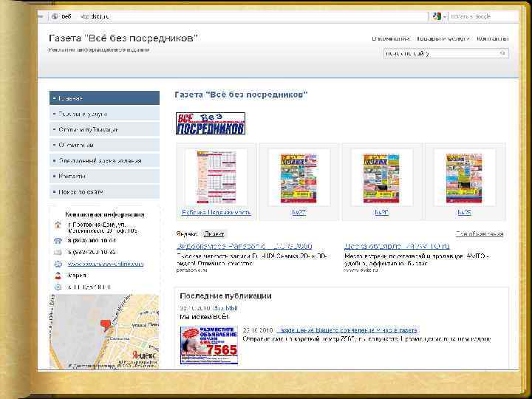This screenshot has width=532, height=399.
Task: Open 'Контакты' in the top navigation
Action: [493, 38]
